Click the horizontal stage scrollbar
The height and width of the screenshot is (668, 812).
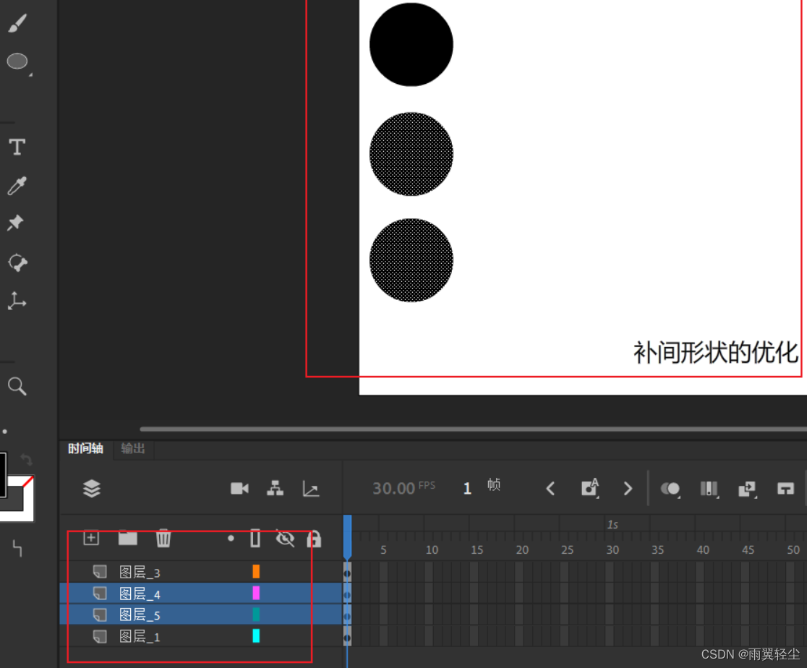coord(473,429)
